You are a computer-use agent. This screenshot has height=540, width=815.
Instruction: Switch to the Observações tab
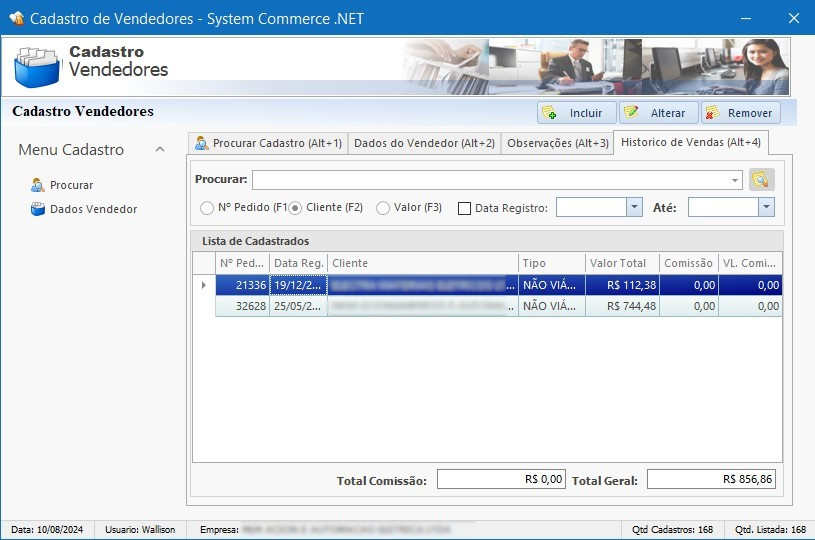click(557, 143)
